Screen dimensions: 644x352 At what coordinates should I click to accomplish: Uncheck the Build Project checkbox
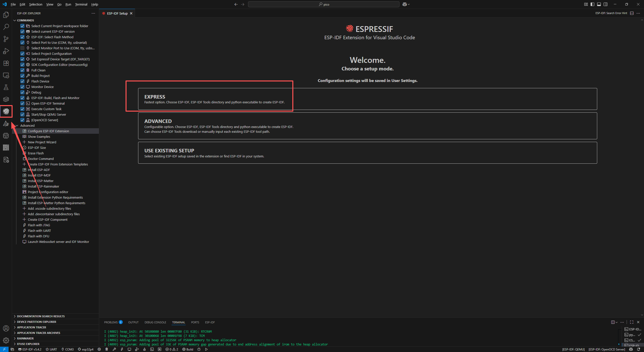pyautogui.click(x=22, y=76)
